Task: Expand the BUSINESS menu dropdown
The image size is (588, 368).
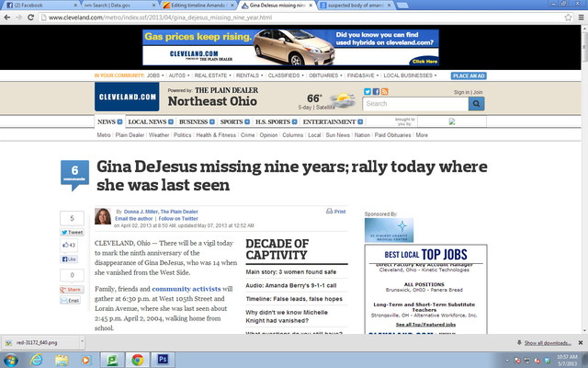Action: pyautogui.click(x=212, y=121)
